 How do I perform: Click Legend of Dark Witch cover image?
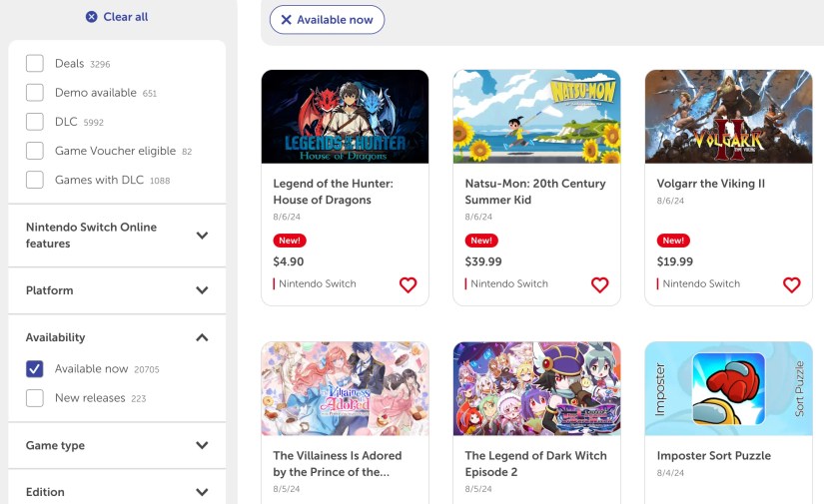pos(536,388)
